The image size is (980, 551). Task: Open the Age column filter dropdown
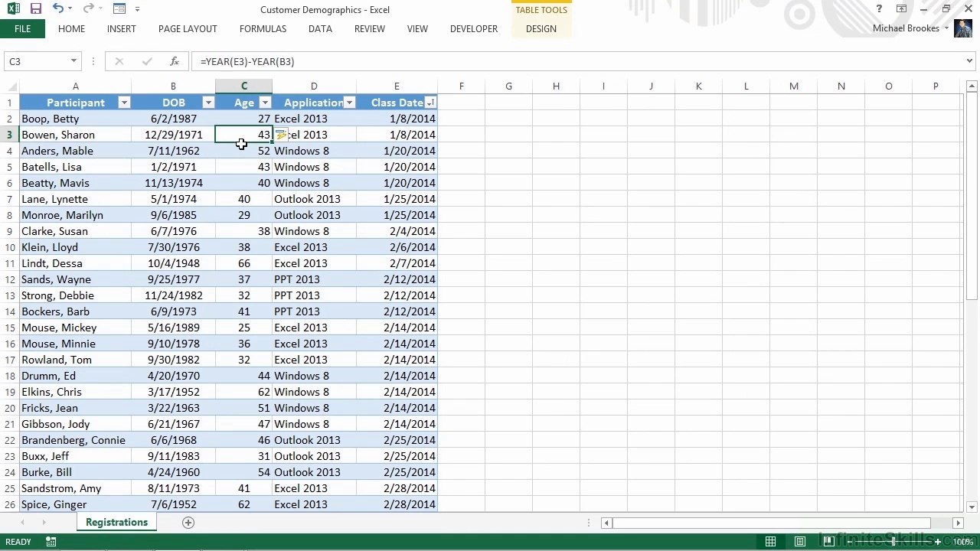(265, 103)
